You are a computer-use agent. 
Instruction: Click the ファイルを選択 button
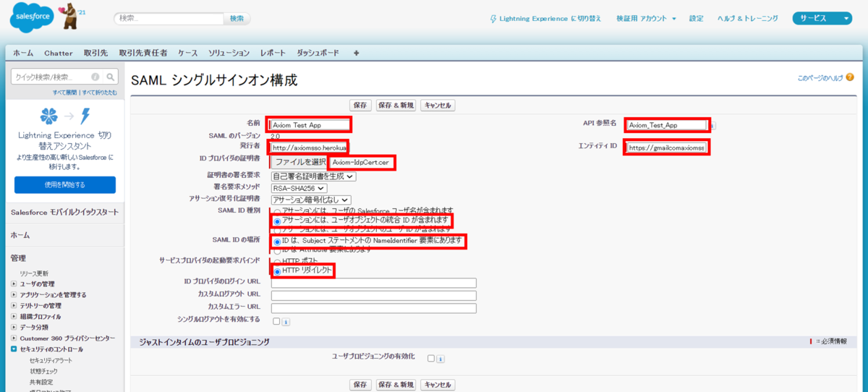pos(299,161)
